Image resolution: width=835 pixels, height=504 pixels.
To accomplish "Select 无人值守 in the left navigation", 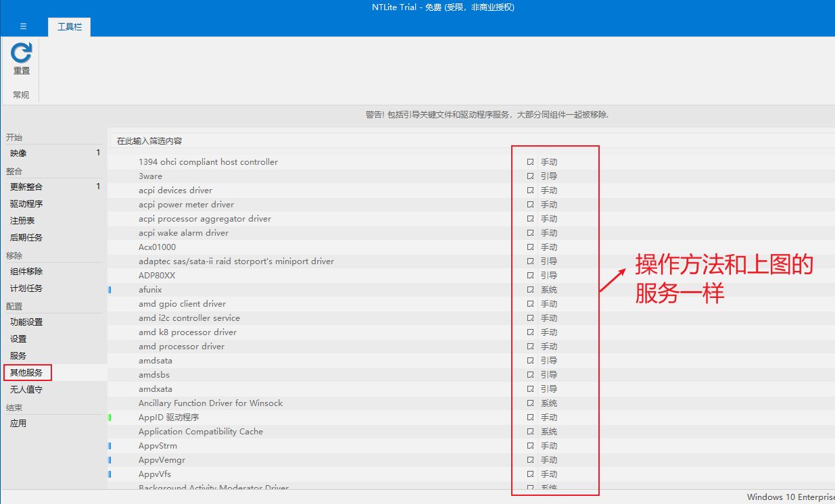I will pos(26,390).
